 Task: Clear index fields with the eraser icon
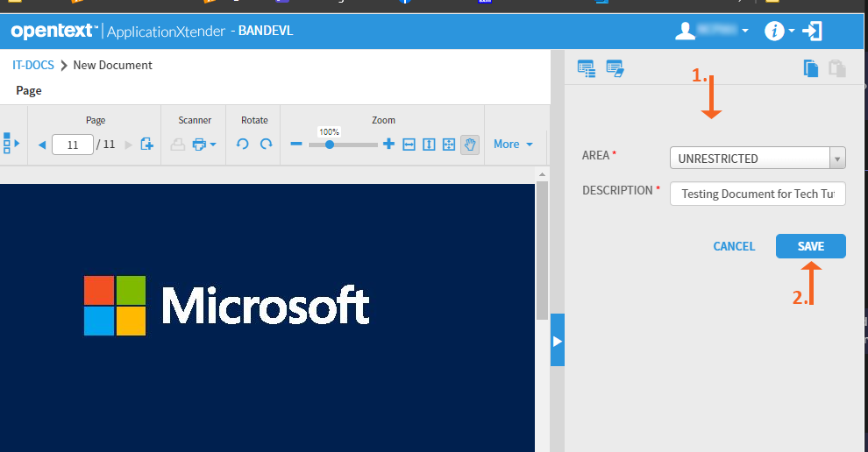[x=615, y=68]
